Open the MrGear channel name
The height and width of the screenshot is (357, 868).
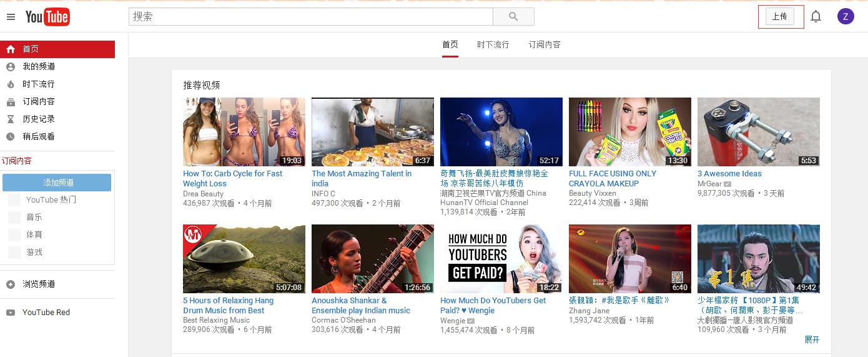click(709, 184)
